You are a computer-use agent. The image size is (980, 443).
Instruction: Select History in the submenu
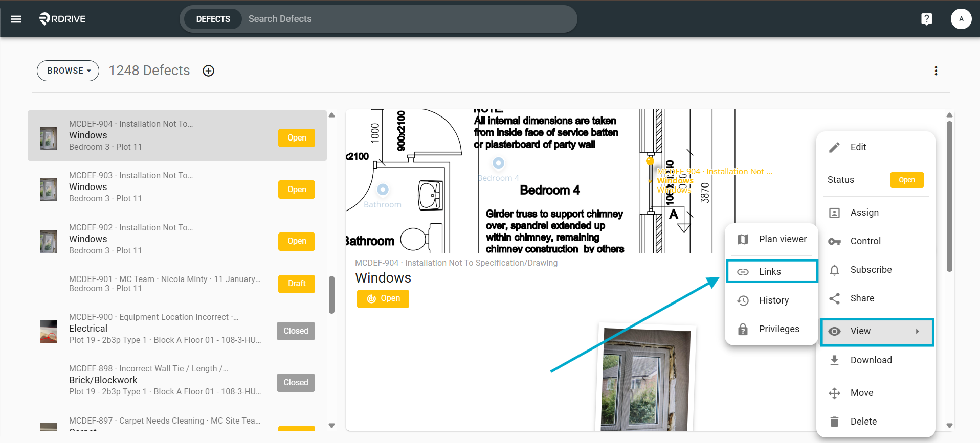coord(771,300)
